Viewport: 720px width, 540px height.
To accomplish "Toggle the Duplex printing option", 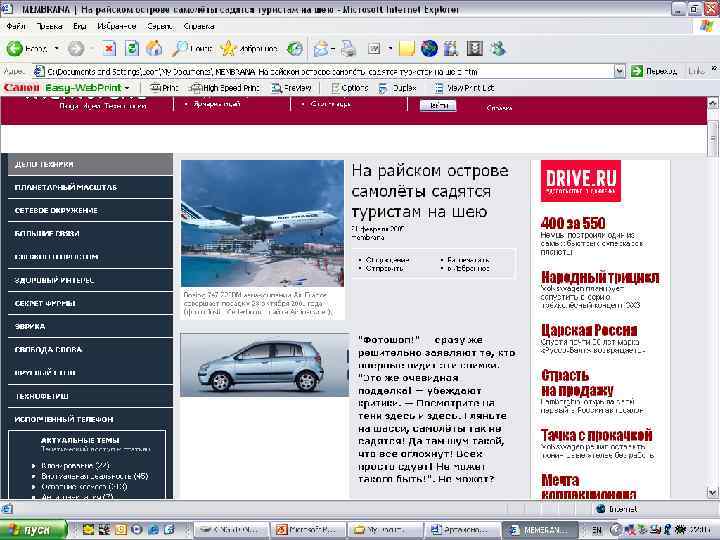I will point(398,88).
